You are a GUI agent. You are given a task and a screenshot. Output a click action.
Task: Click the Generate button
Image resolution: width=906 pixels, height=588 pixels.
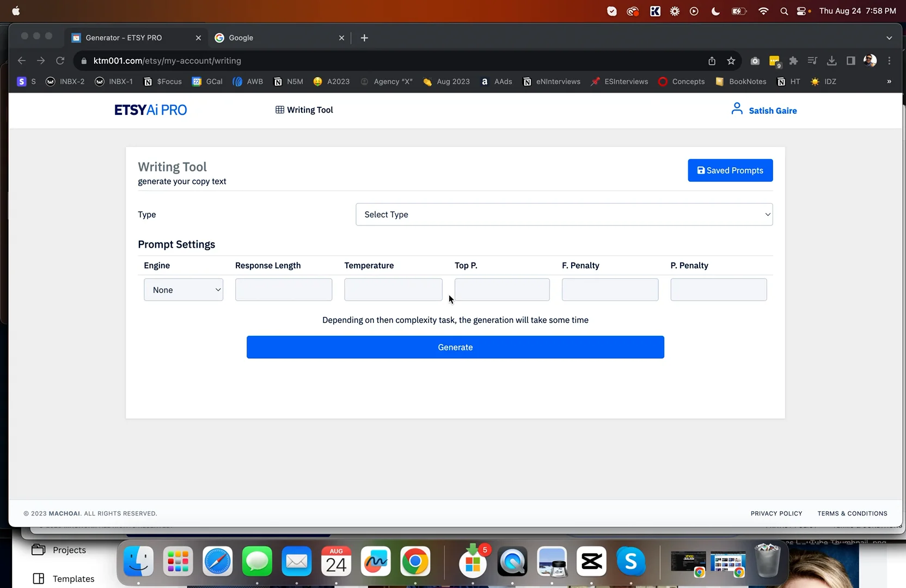pyautogui.click(x=455, y=347)
